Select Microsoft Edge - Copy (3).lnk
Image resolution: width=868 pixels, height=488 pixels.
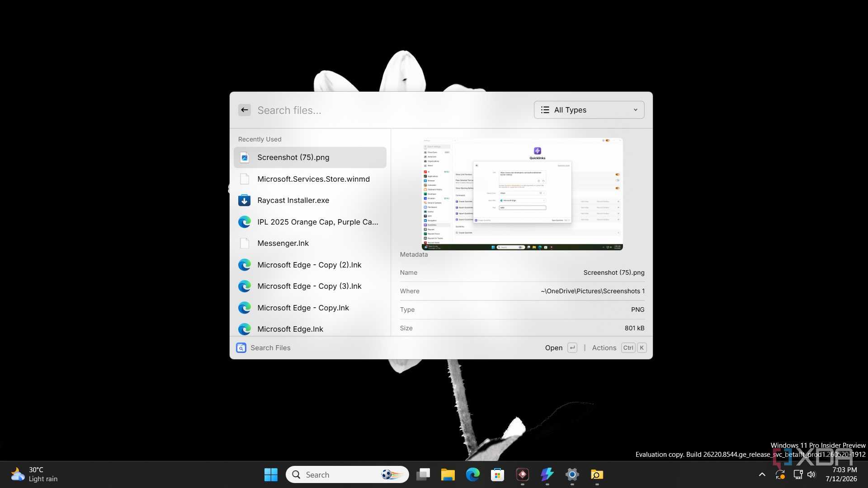[x=310, y=286]
